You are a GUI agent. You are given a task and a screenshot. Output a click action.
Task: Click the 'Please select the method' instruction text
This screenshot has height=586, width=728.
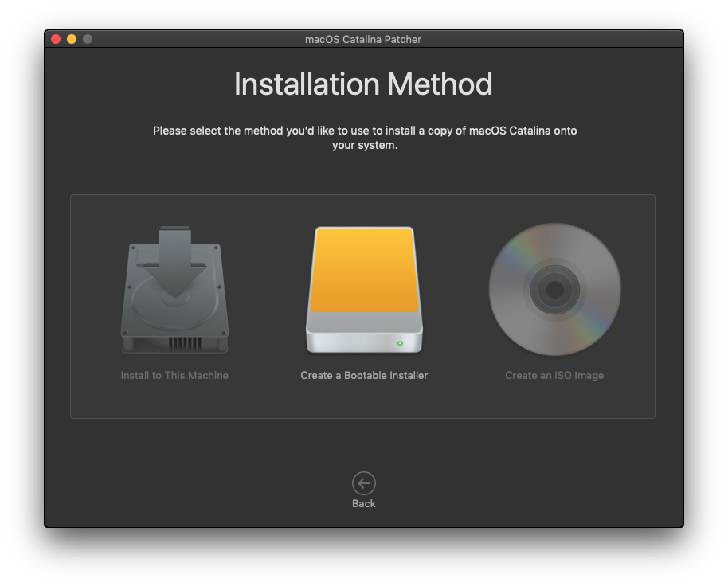tap(365, 138)
